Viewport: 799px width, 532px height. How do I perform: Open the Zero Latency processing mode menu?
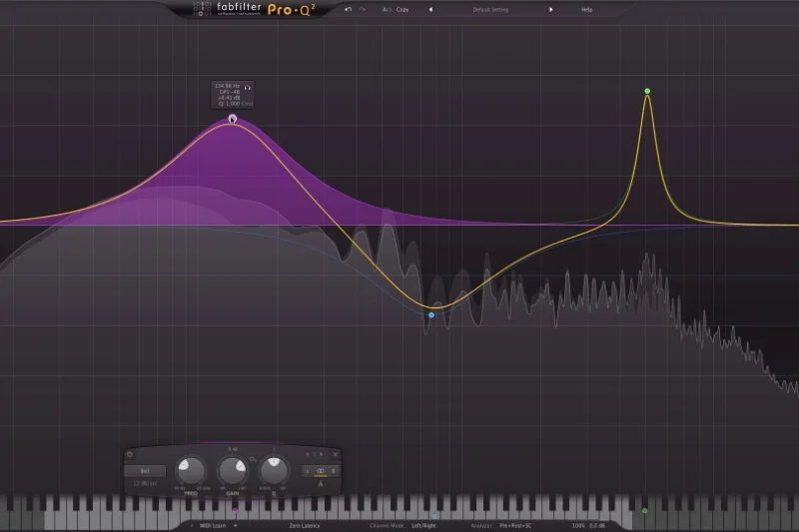click(305, 525)
